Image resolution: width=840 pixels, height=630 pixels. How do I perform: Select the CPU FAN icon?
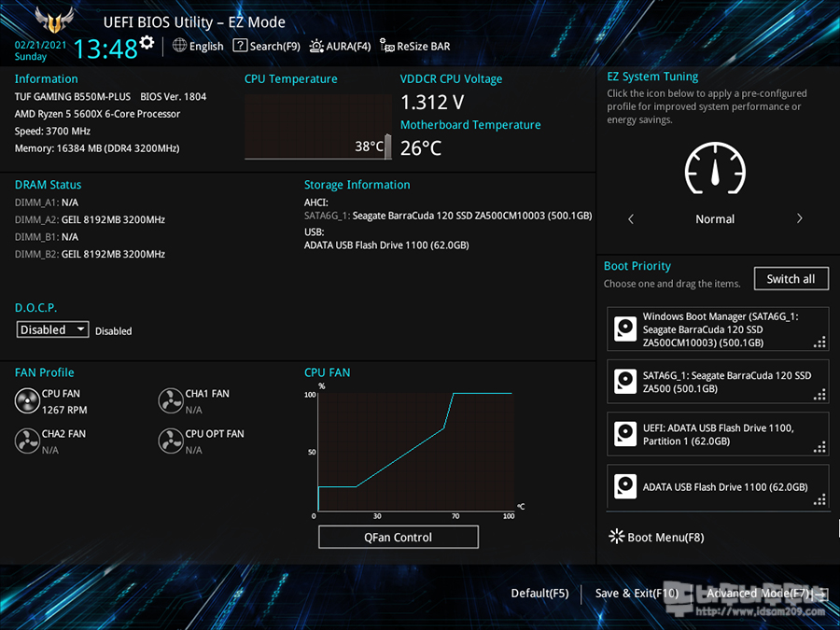click(27, 401)
